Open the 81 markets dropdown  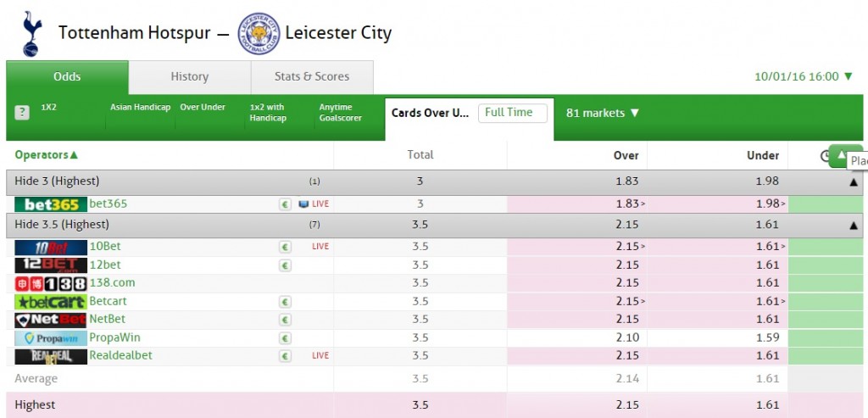coord(603,113)
